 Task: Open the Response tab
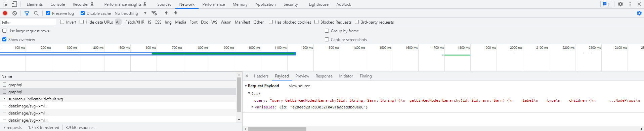[324, 76]
